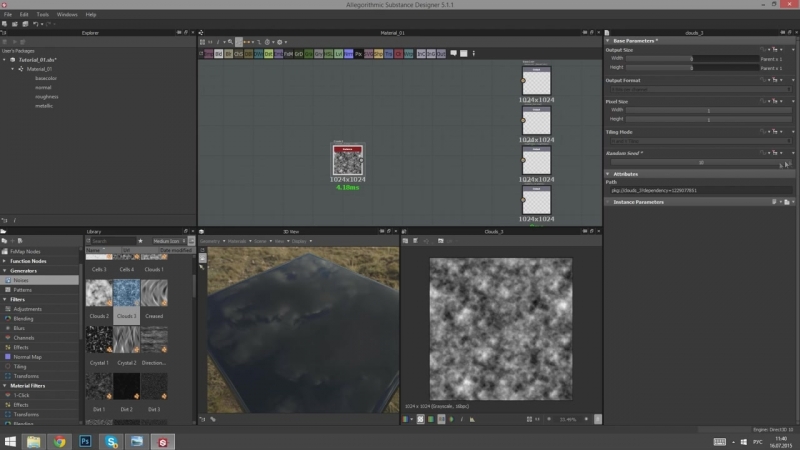
Task: Open the Output Format dropdown
Action: pyautogui.click(x=699, y=89)
